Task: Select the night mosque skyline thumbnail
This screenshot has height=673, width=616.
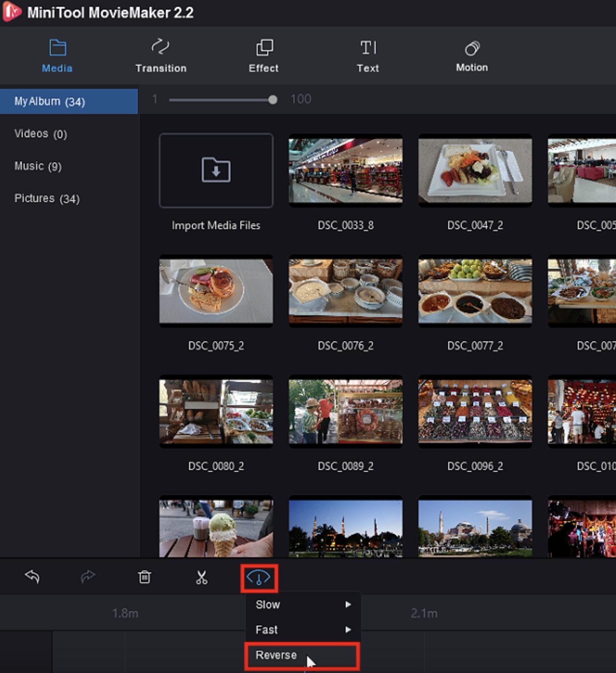Action: click(x=346, y=527)
